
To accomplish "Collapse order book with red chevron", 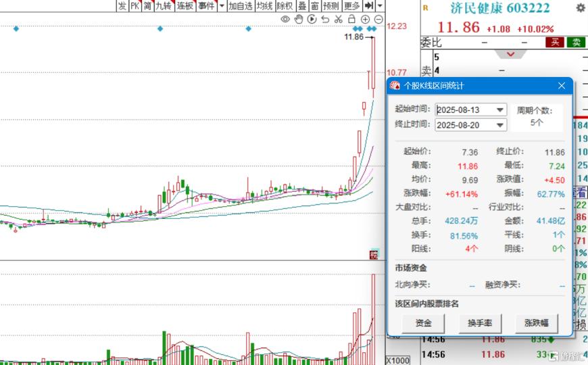I will click(511, 54).
